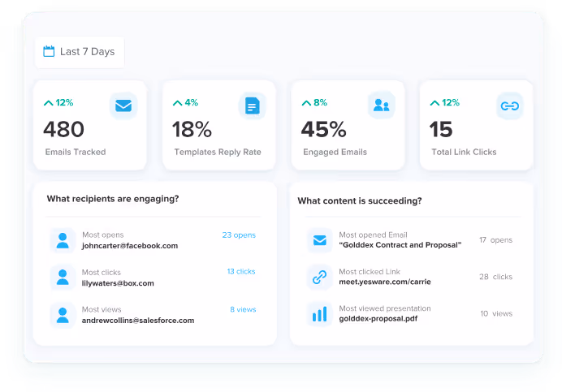The image size is (562, 392).
Task: Click the link icon beside Most clicked Link
Action: point(320,277)
